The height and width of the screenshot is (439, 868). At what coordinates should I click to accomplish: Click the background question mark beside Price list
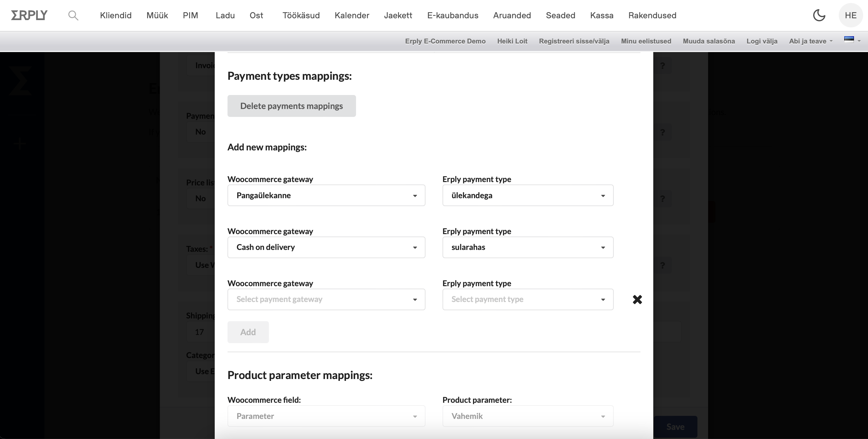tap(662, 198)
